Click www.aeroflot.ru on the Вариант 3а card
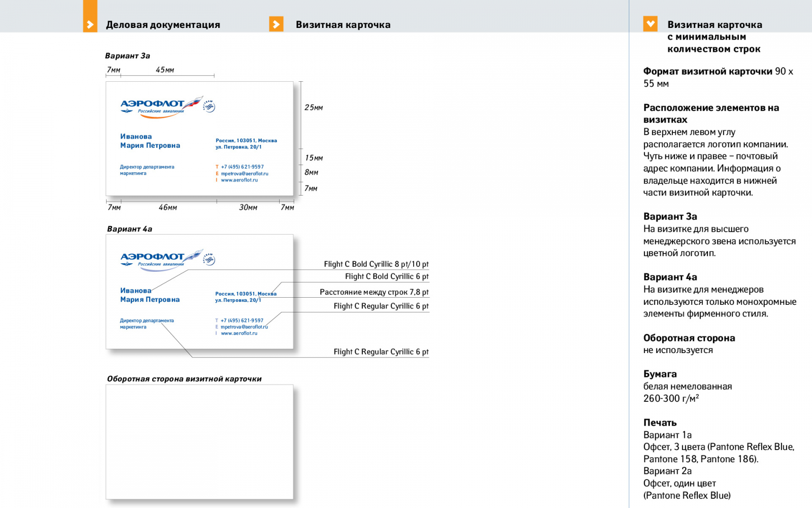Viewport: 812px width, 508px height. (240, 180)
